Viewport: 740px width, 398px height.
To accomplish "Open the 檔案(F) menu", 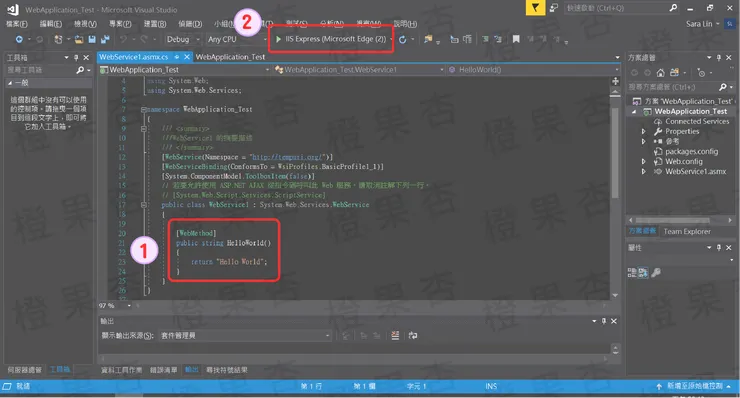I will [17, 24].
